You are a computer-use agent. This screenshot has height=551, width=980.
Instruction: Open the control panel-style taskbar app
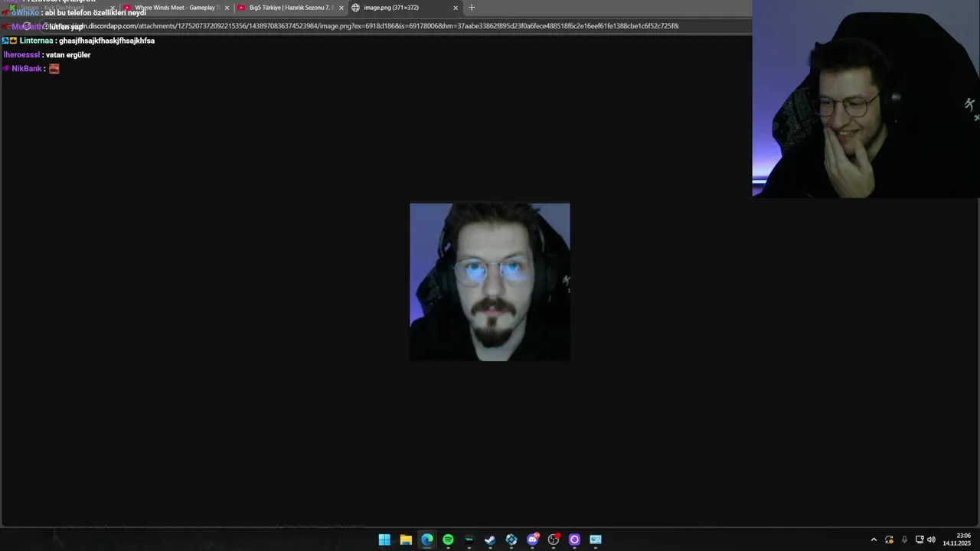click(x=596, y=540)
